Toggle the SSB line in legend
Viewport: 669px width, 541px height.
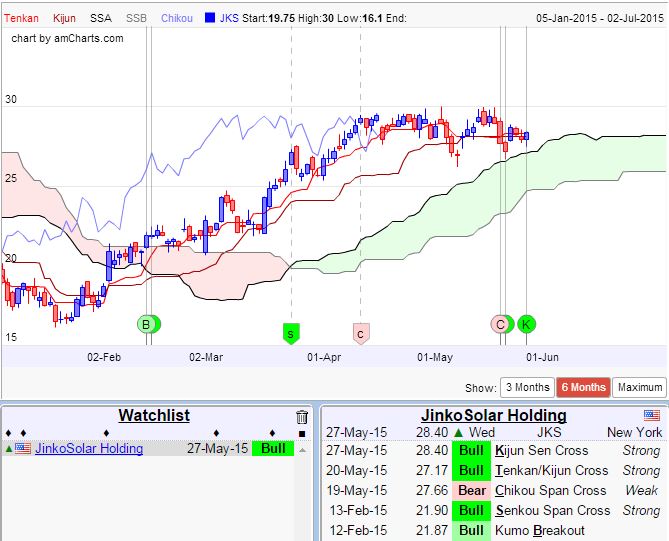point(137,18)
